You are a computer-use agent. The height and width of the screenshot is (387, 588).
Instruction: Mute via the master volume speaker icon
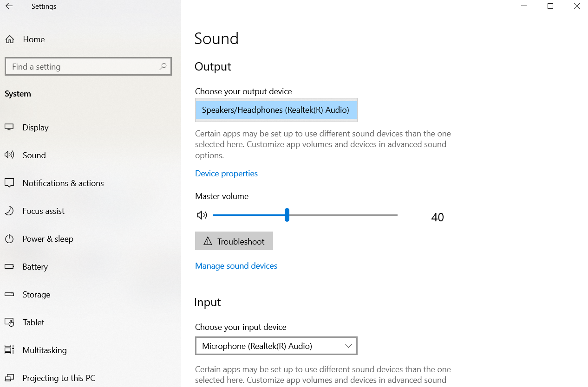(202, 215)
